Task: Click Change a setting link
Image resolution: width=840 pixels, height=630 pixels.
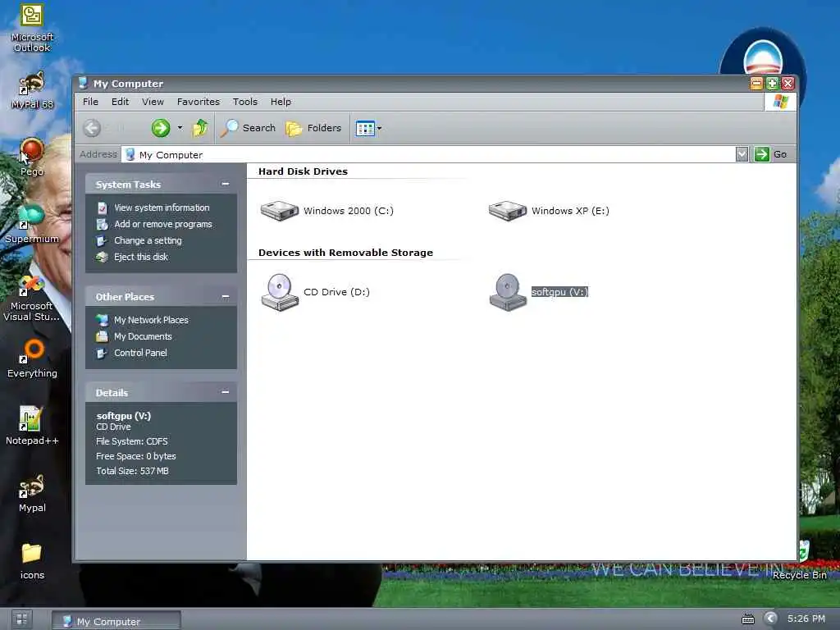Action: coord(148,240)
